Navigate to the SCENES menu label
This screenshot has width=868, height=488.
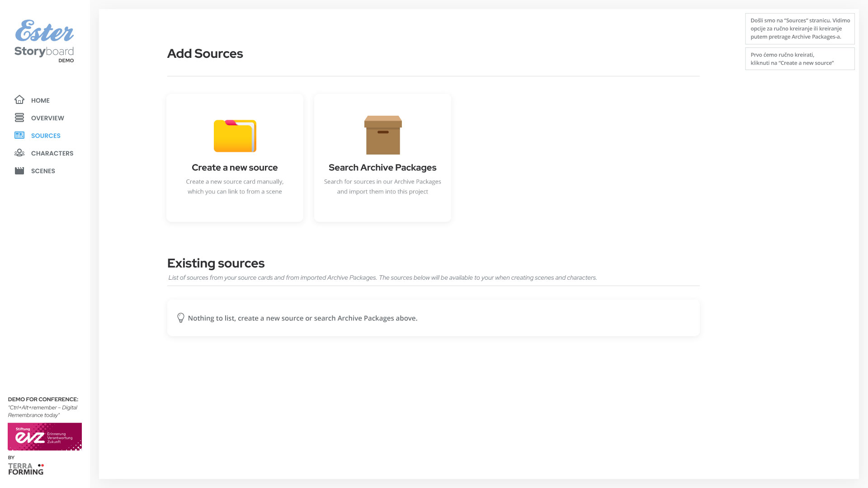(43, 171)
